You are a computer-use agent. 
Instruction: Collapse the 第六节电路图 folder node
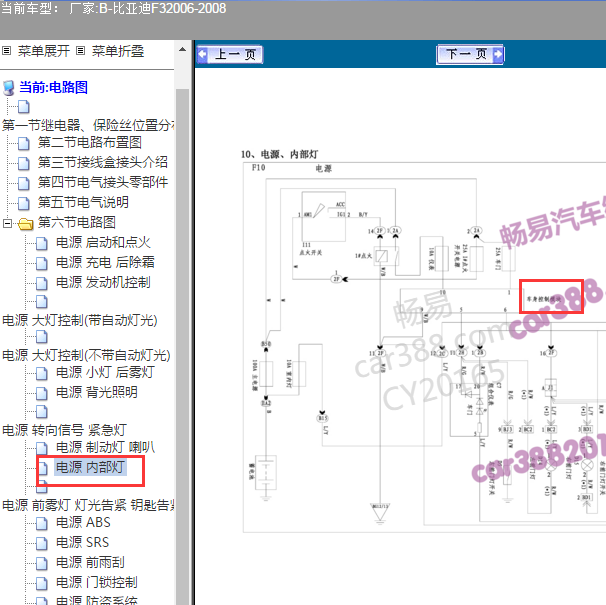[7, 223]
